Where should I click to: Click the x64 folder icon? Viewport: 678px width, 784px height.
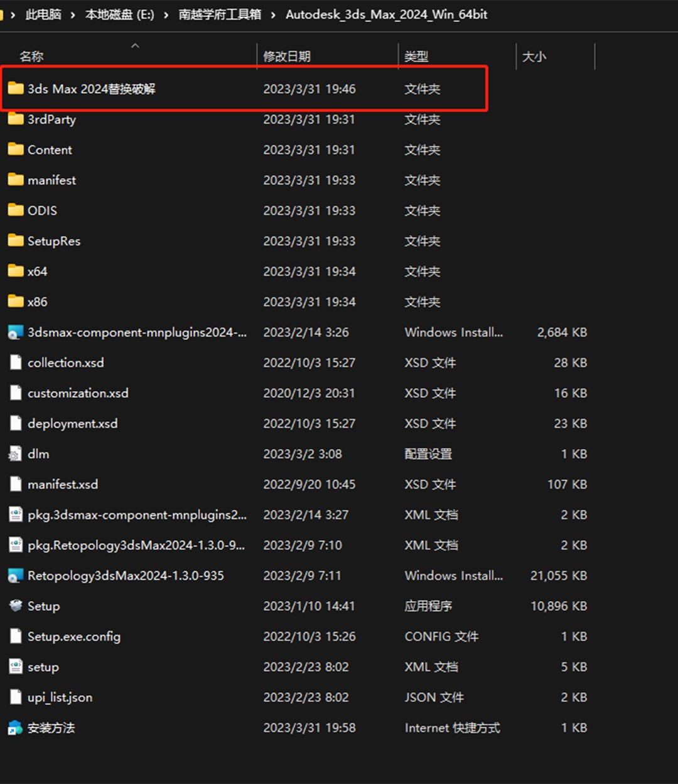point(16,271)
